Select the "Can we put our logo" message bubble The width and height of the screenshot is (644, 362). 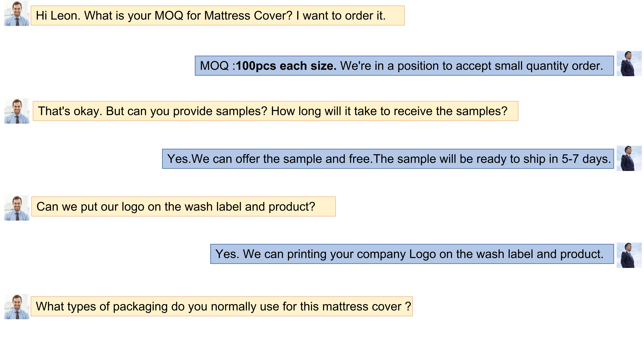coord(184,207)
